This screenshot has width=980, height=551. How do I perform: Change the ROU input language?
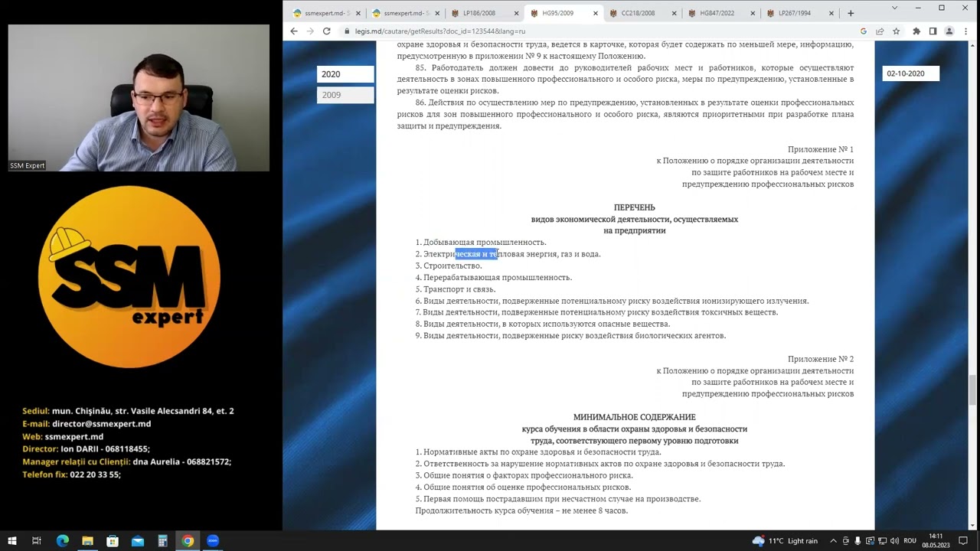tap(910, 541)
